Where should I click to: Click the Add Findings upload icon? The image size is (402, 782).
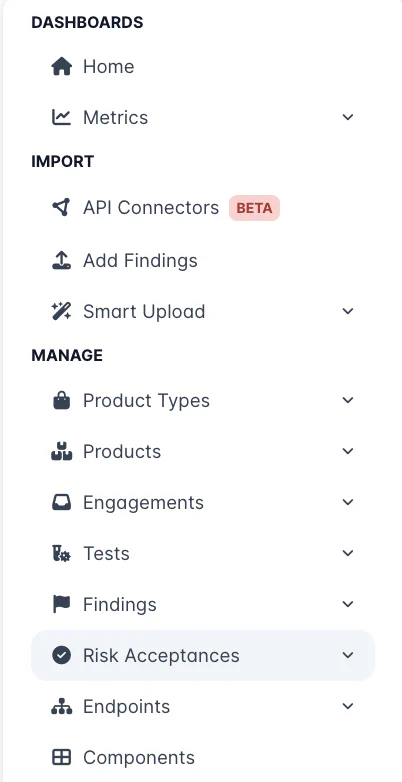[x=61, y=260]
